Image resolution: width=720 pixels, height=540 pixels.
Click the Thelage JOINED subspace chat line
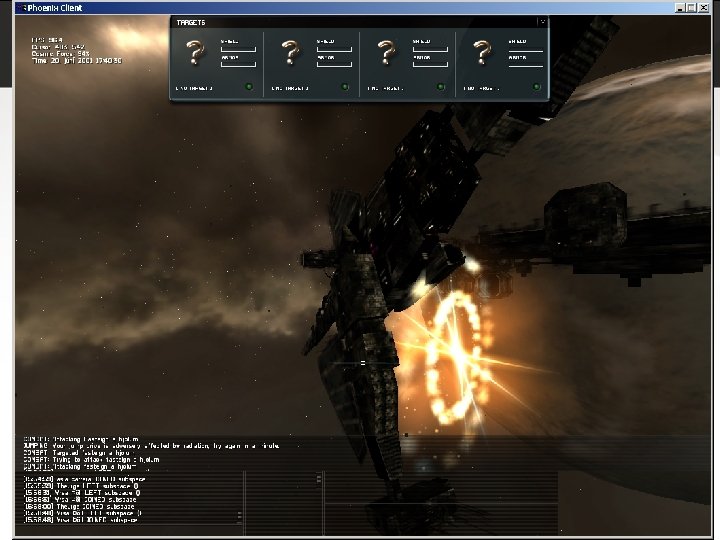coord(79,506)
